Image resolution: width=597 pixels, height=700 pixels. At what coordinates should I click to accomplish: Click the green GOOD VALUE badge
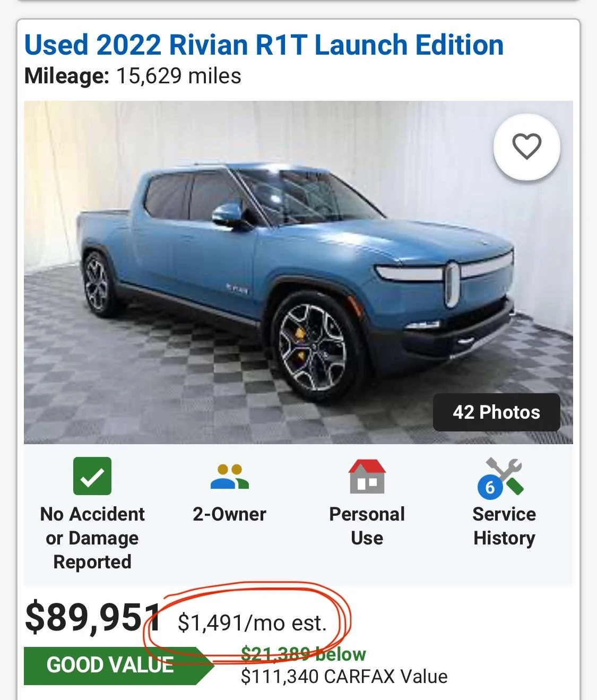tap(110, 665)
